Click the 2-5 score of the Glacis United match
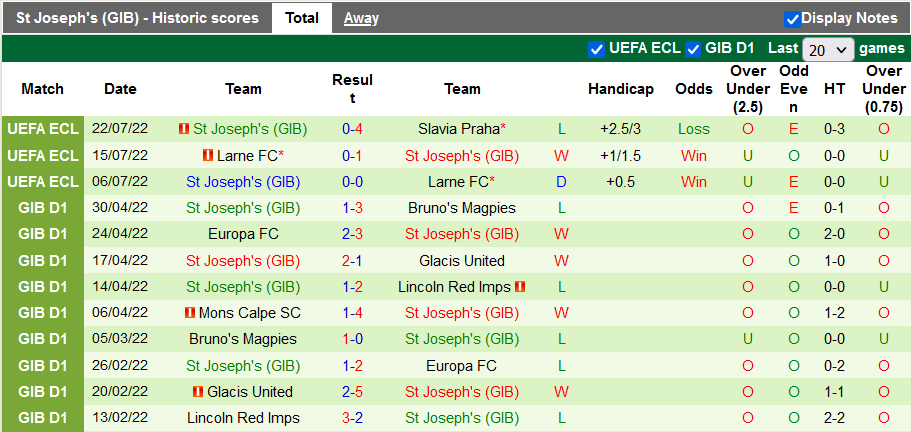The image size is (911, 432). pos(352,392)
